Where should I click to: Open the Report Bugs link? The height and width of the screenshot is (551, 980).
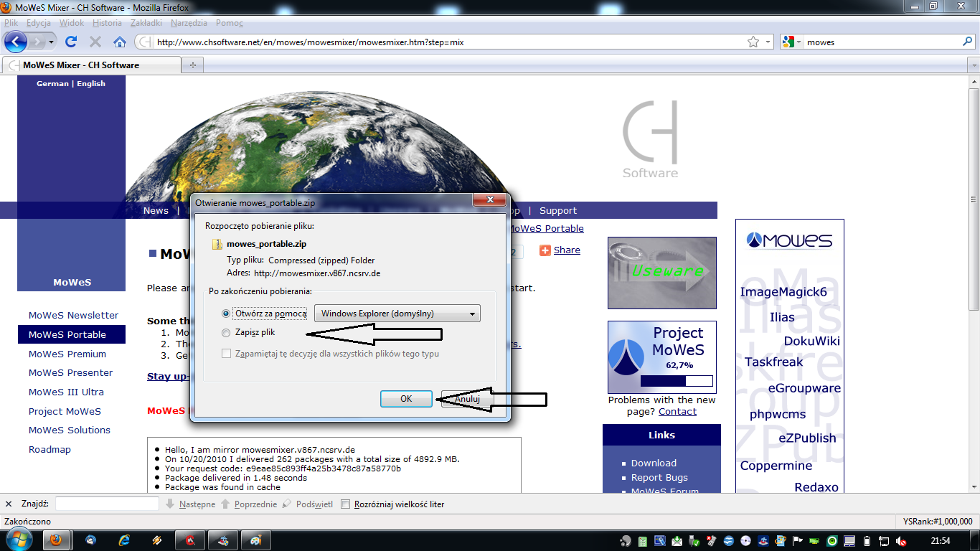click(x=659, y=477)
